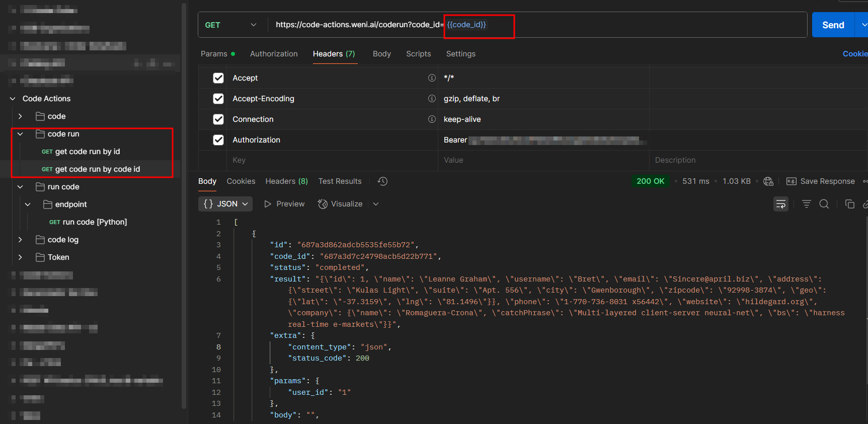
Task: Switch to the Authorization tab
Action: 274,54
